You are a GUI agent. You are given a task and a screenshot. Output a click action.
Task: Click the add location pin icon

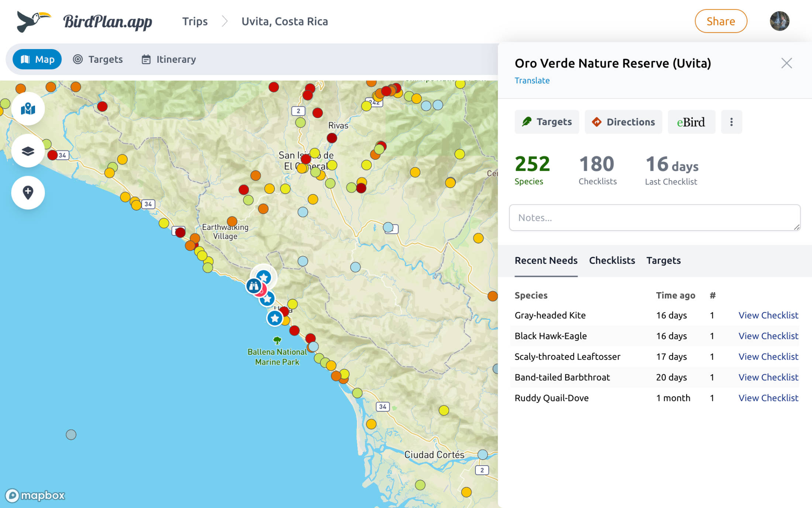28,193
